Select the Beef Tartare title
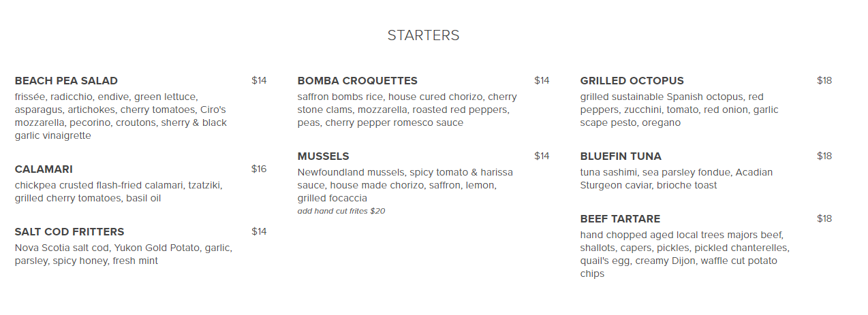Viewport: 868px width, 315px height. point(620,219)
